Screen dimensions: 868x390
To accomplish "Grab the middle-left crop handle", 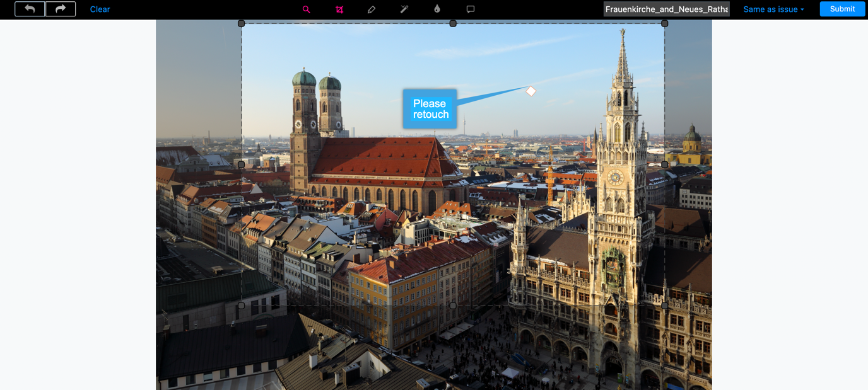I will [x=242, y=164].
